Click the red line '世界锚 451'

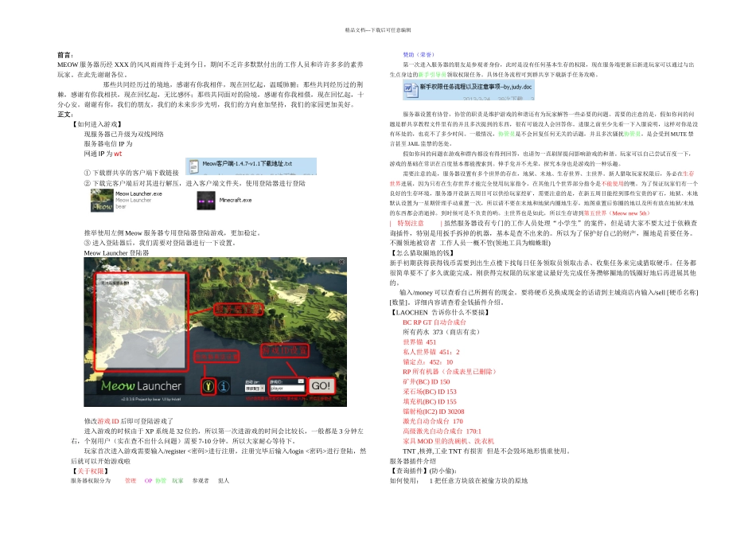click(419, 342)
